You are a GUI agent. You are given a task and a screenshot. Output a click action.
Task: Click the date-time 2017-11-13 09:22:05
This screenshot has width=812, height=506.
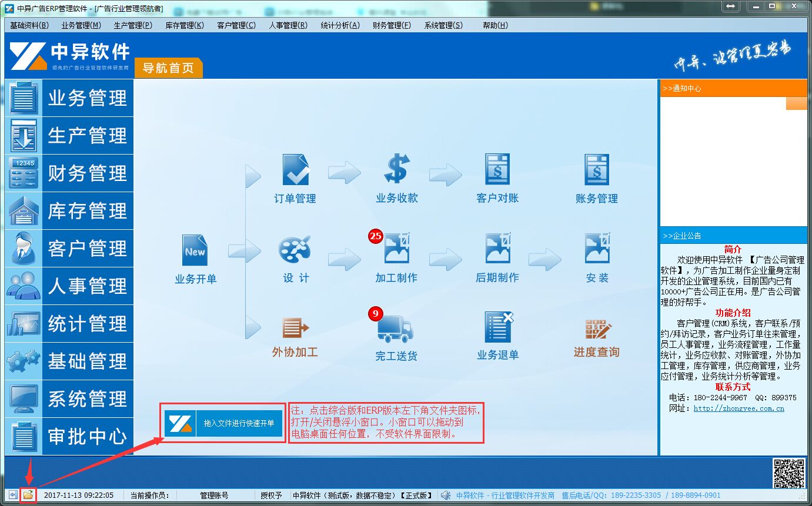click(79, 495)
